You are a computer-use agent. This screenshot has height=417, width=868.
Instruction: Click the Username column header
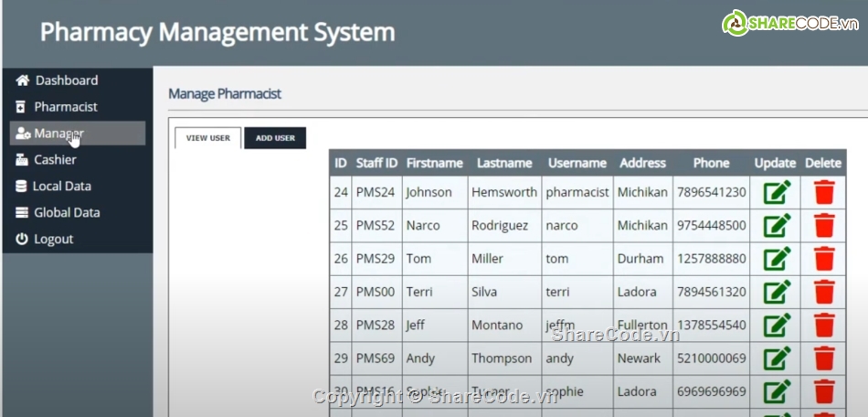577,163
